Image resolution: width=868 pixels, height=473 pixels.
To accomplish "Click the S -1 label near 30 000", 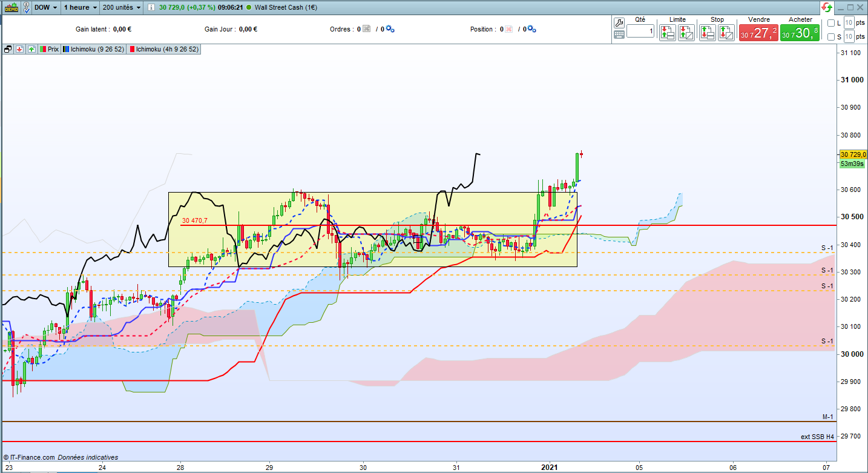I will click(827, 341).
